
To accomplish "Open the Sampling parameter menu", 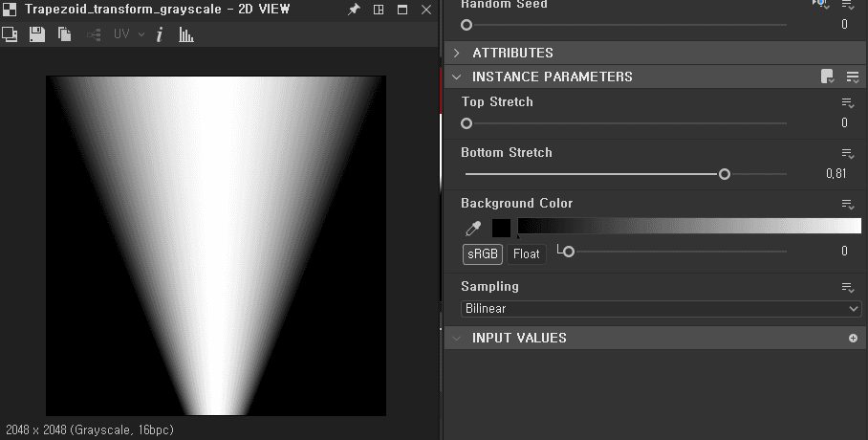I will pyautogui.click(x=848, y=287).
